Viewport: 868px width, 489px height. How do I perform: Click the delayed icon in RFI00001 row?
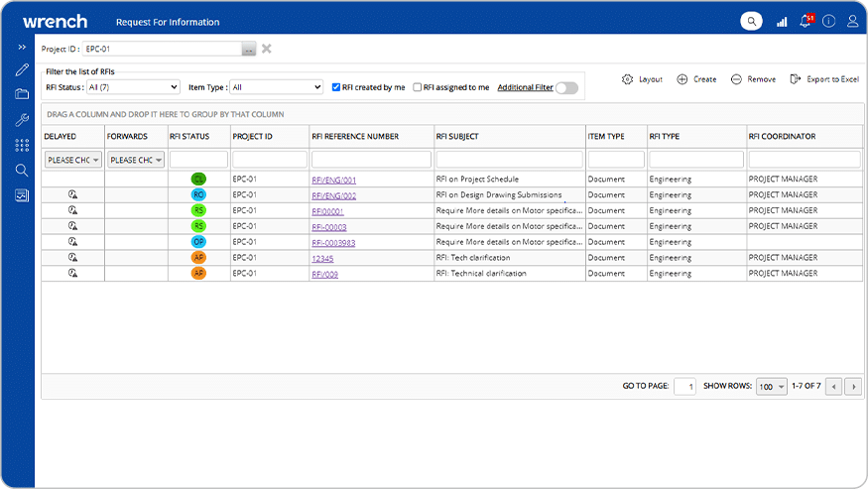pos(72,210)
